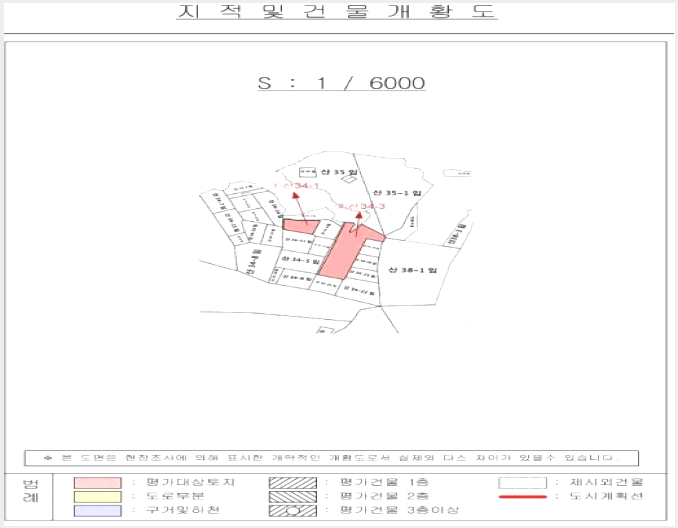Click the 지적 및 건물개황도 title heading
The image size is (678, 528).
[x=337, y=11]
